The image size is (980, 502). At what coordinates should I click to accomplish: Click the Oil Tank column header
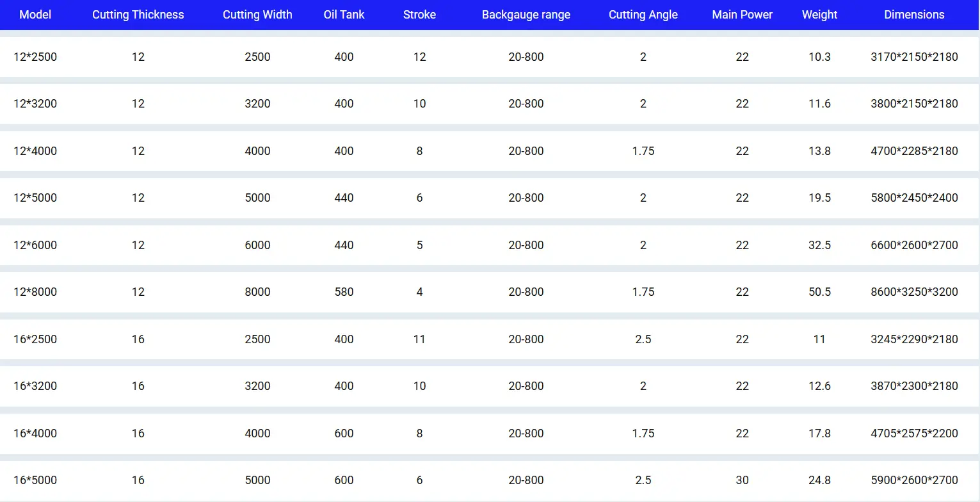coord(344,15)
